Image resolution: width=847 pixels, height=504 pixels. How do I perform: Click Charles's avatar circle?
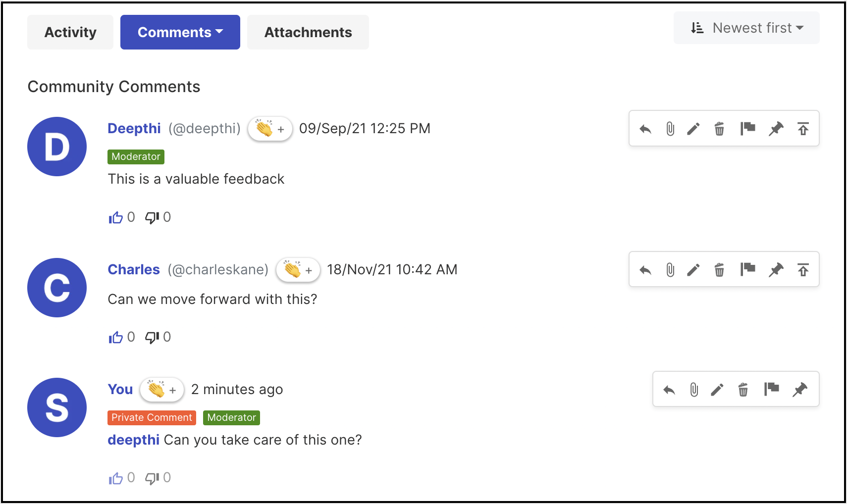pyautogui.click(x=57, y=288)
